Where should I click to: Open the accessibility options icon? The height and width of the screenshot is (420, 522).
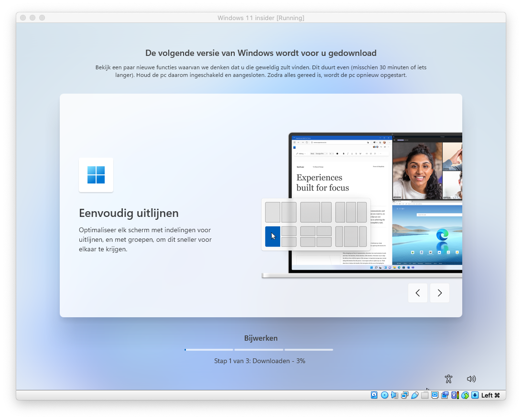tap(448, 379)
